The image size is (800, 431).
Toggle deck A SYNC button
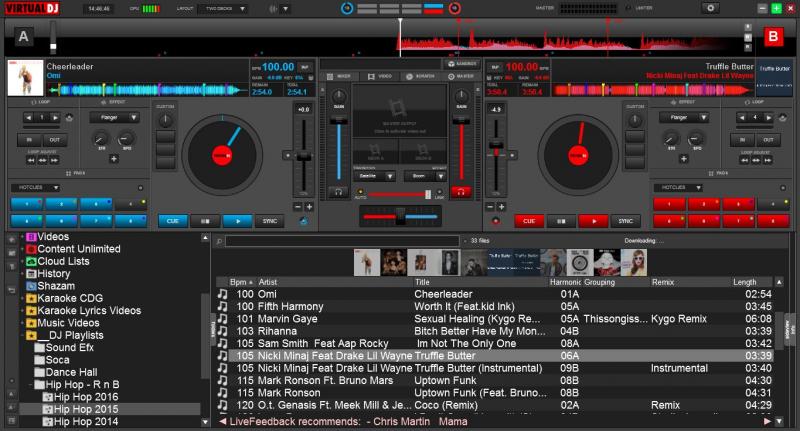pos(269,221)
